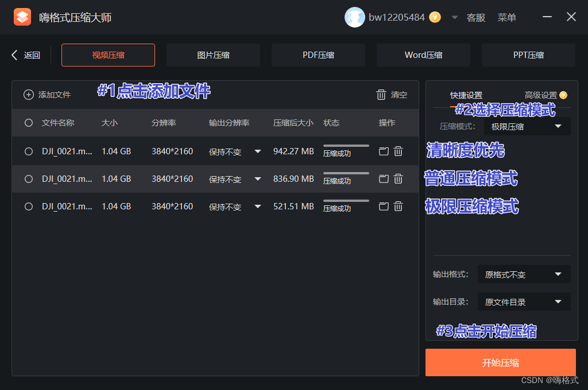588x390 pixels.
Task: Click the 942.27 MB compressed size cell
Action: click(x=293, y=151)
